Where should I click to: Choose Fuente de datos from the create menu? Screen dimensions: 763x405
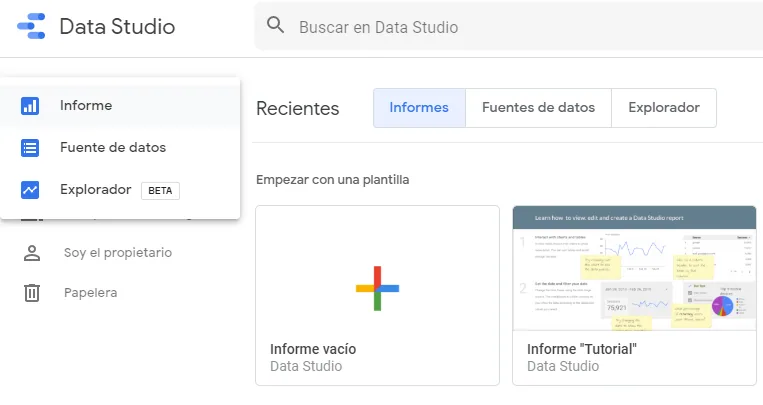120,147
